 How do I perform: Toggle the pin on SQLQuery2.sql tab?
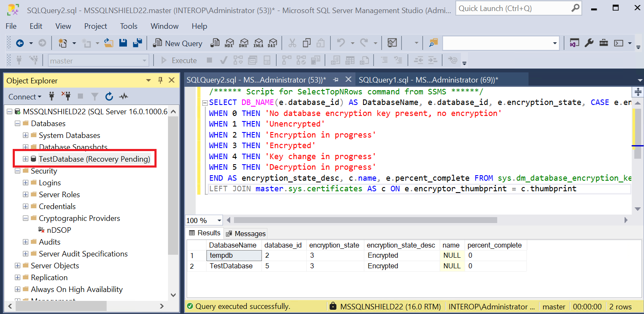click(336, 80)
